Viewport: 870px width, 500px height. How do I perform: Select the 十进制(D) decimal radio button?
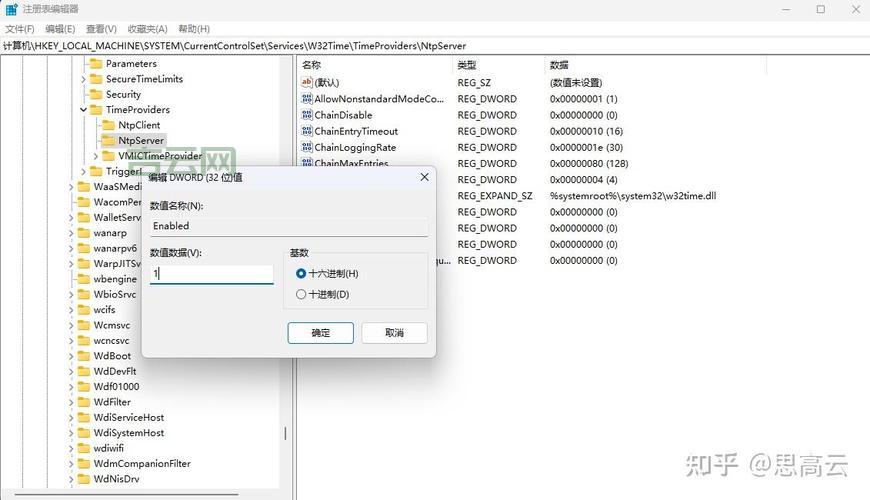pos(301,294)
